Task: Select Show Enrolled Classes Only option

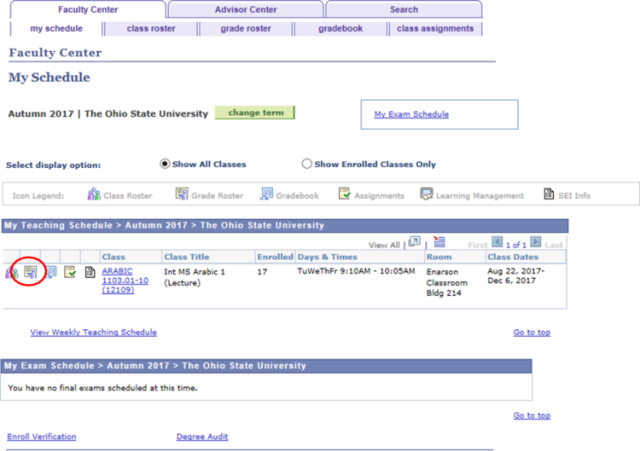Action: pos(307,164)
